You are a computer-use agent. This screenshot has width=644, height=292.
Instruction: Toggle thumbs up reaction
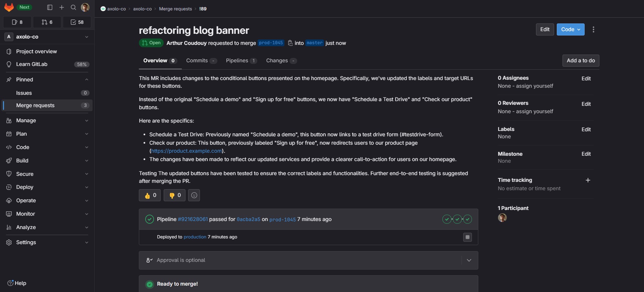(x=150, y=195)
